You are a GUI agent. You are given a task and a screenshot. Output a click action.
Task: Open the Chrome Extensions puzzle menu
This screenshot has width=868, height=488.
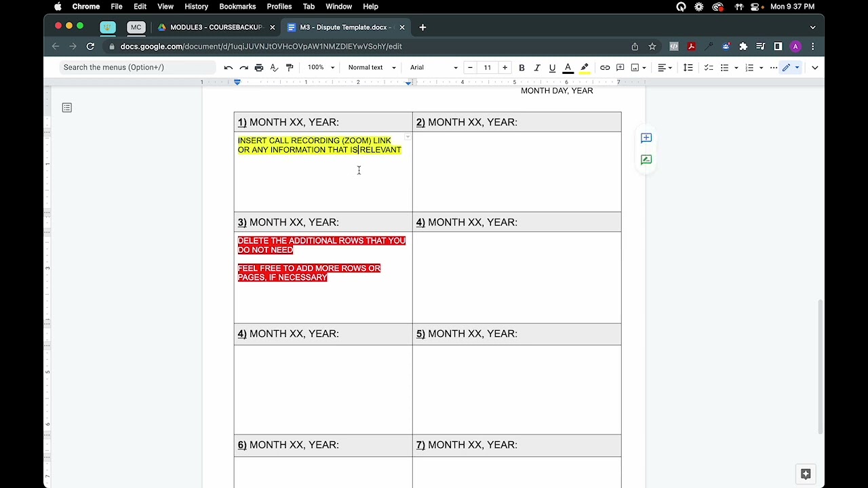[743, 46]
